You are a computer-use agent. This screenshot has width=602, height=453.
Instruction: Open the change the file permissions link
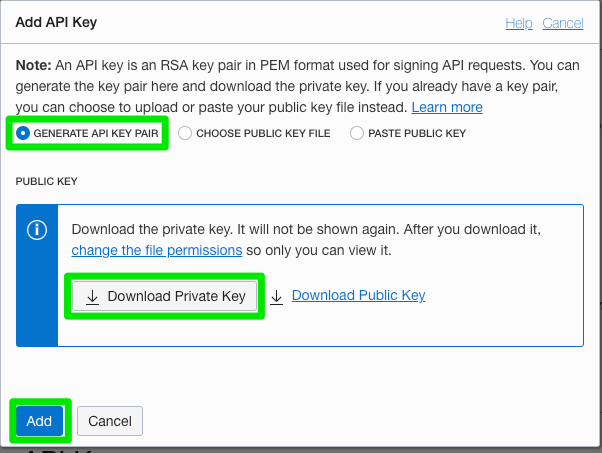157,250
